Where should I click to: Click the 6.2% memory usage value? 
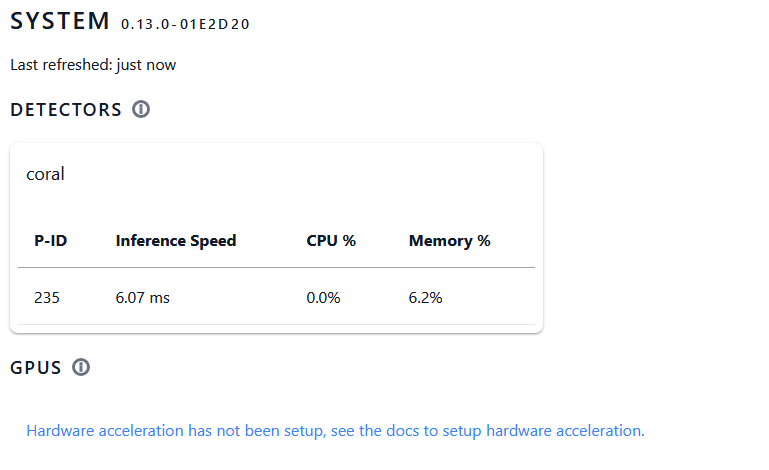tap(425, 297)
